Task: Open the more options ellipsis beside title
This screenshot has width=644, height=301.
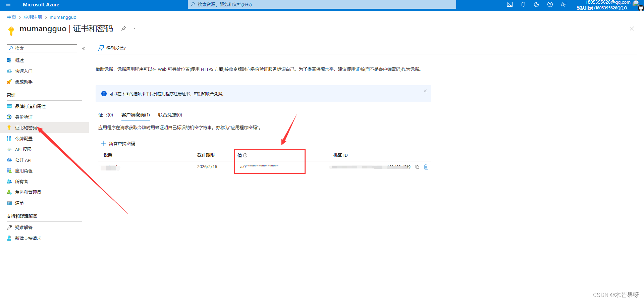Action: coord(135,29)
